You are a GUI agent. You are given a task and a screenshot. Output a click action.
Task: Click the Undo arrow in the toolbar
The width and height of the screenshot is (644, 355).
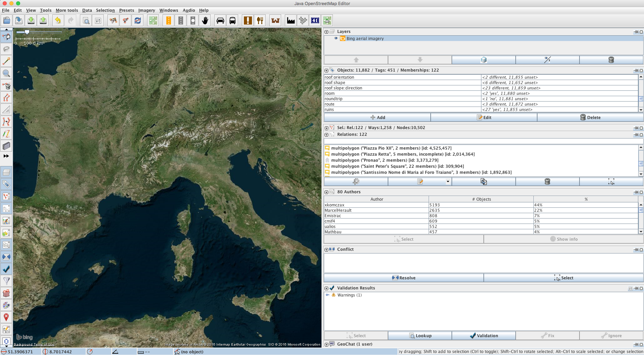(x=58, y=21)
